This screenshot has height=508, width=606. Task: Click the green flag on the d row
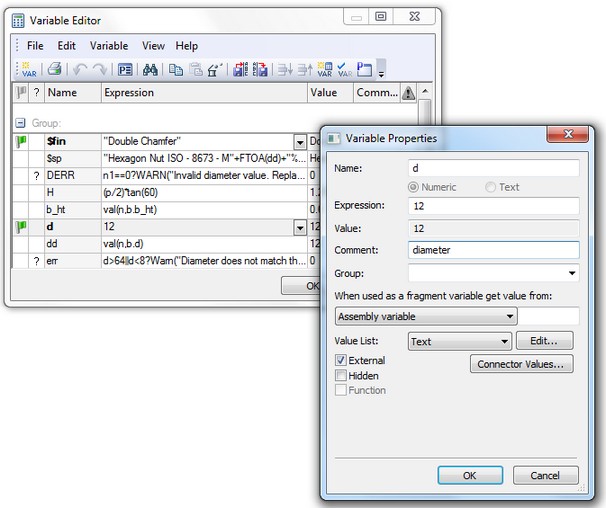pyautogui.click(x=21, y=227)
